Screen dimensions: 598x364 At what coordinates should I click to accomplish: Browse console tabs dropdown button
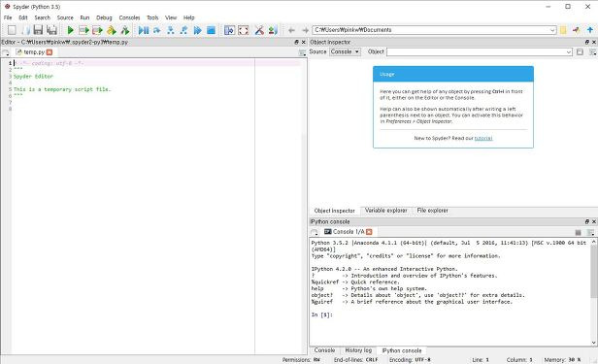pyautogui.click(x=315, y=232)
